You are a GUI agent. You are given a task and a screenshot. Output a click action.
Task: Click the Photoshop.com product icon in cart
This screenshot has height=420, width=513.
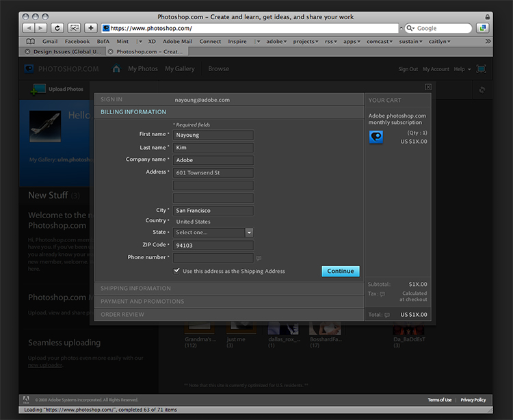[376, 137]
